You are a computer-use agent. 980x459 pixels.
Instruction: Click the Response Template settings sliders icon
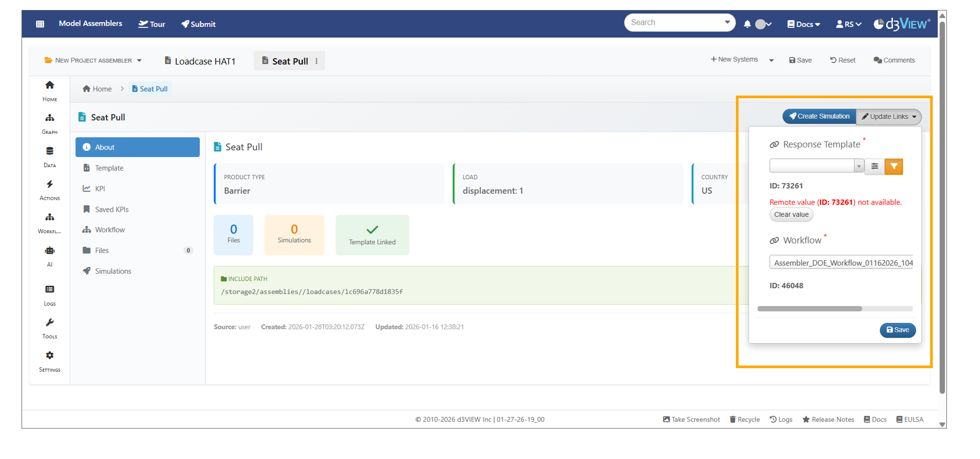point(874,166)
